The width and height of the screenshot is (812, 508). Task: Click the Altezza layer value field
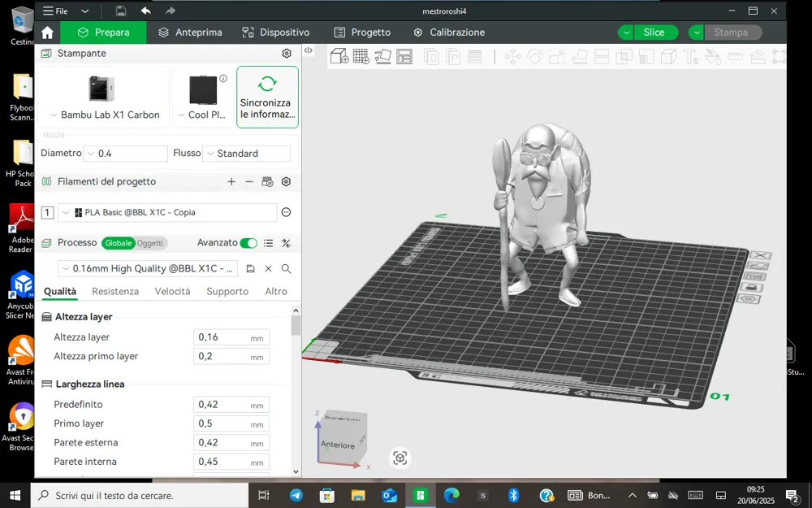point(231,337)
